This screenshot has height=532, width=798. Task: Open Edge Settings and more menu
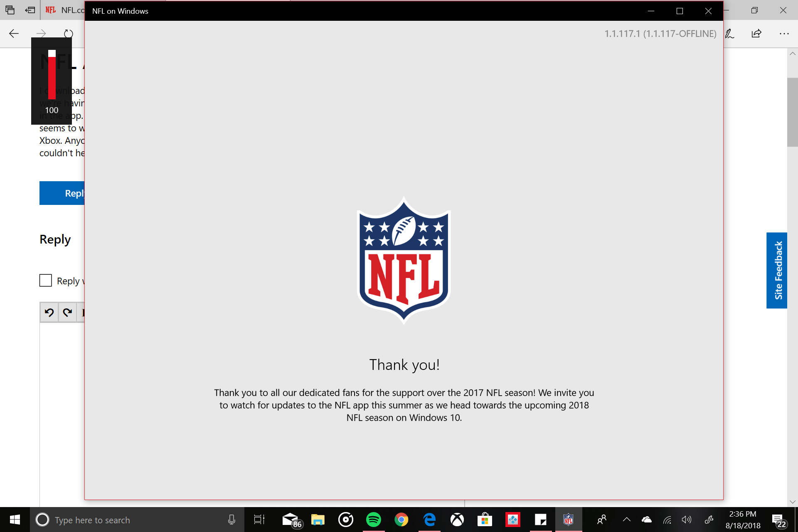click(784, 34)
